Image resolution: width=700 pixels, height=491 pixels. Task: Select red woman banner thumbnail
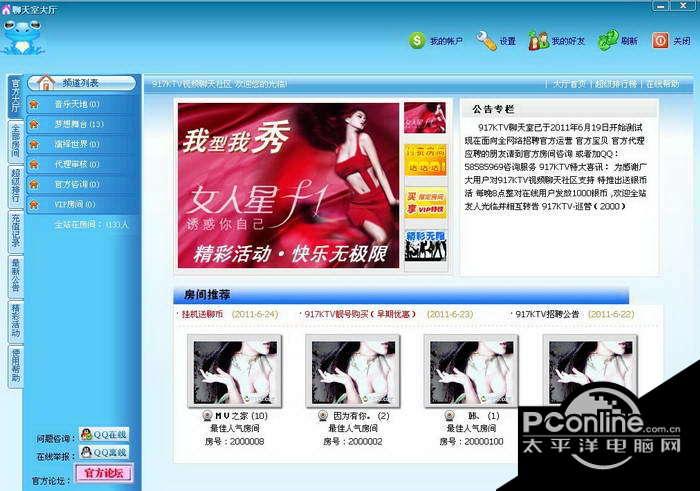(425, 118)
